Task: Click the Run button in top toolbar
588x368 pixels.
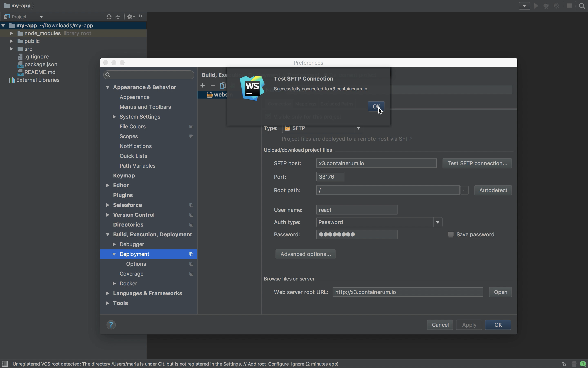Action: (536, 6)
